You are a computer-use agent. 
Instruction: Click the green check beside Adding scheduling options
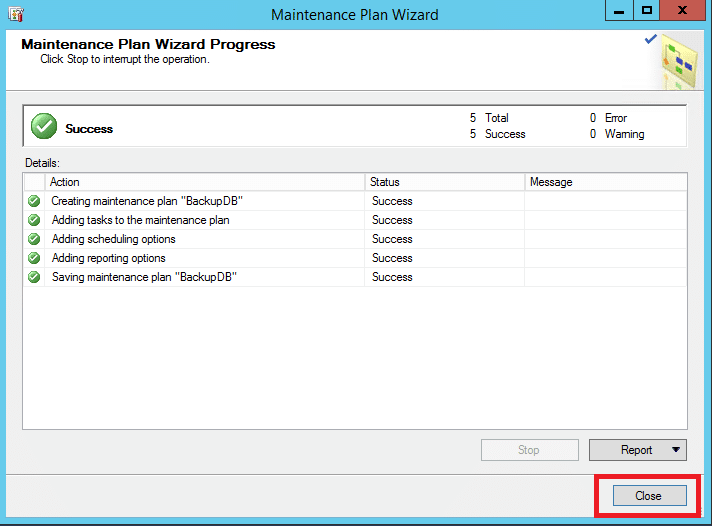(x=34, y=239)
